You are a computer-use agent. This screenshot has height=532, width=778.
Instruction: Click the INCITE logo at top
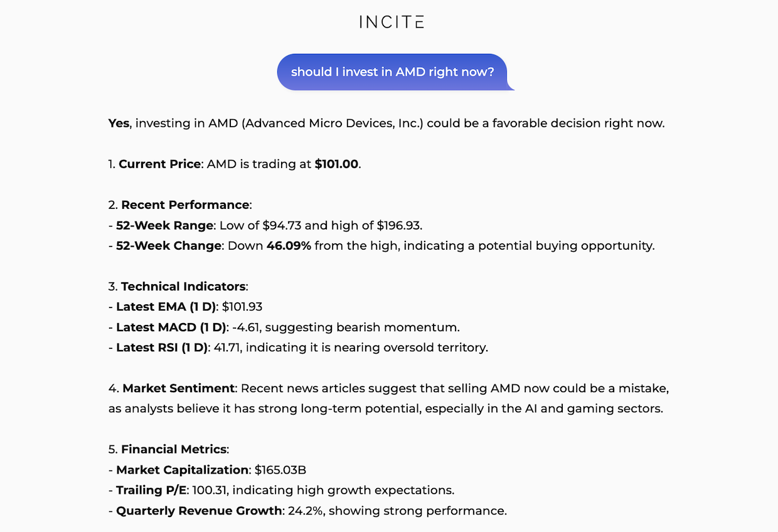click(x=392, y=22)
